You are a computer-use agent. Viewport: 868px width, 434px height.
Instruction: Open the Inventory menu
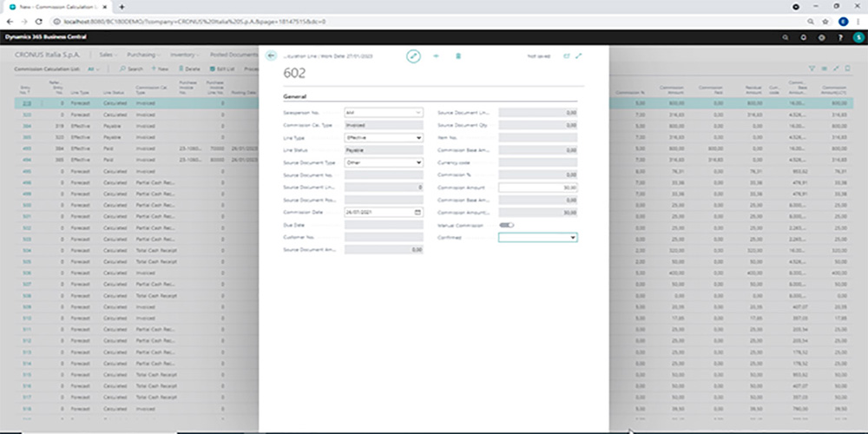click(184, 54)
